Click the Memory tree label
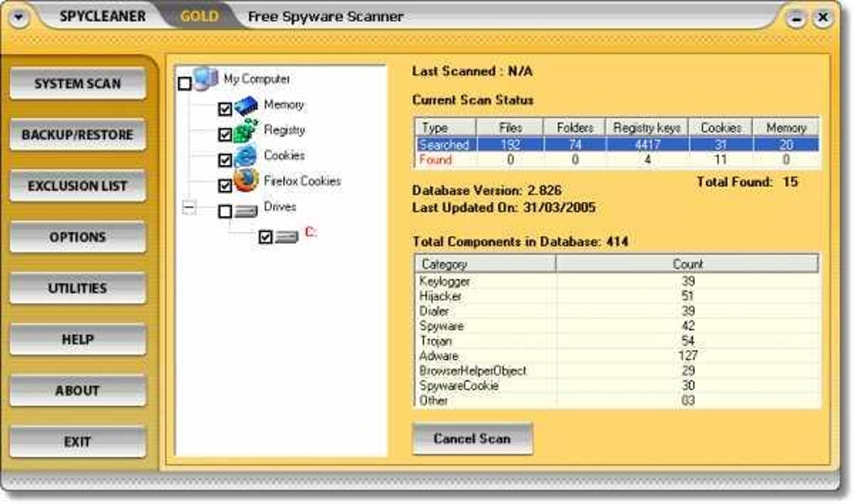854x504 pixels. point(284,105)
